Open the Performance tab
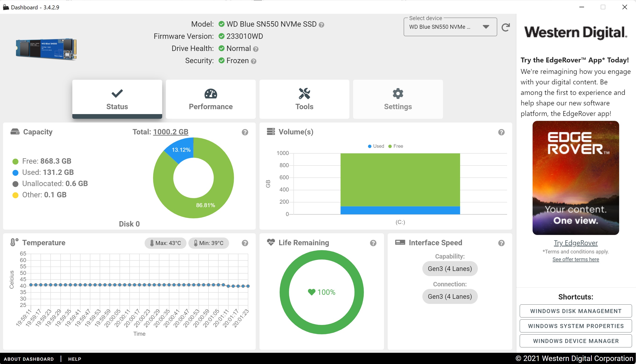The width and height of the screenshot is (636, 364). (x=211, y=99)
